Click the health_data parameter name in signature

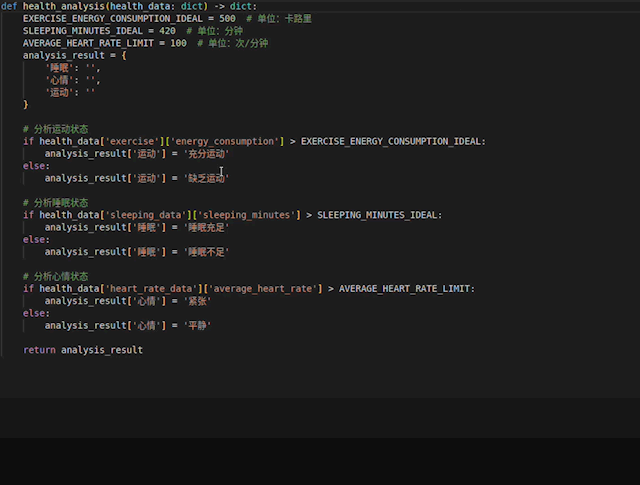tap(140, 7)
